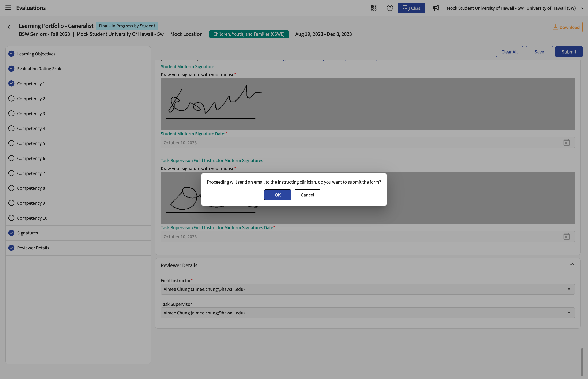
Task: Download the Learning Portfolio
Action: pos(566,27)
